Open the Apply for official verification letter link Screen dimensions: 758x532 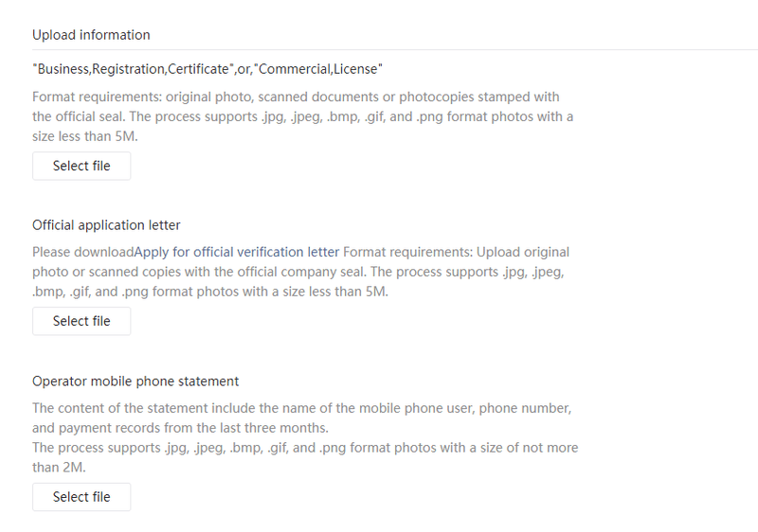(236, 252)
